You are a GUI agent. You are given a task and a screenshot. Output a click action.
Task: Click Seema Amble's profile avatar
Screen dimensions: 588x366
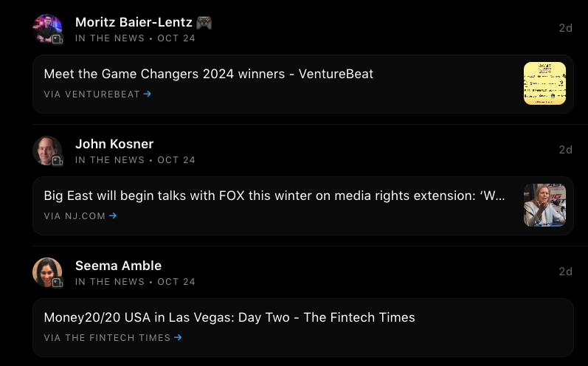click(x=47, y=272)
